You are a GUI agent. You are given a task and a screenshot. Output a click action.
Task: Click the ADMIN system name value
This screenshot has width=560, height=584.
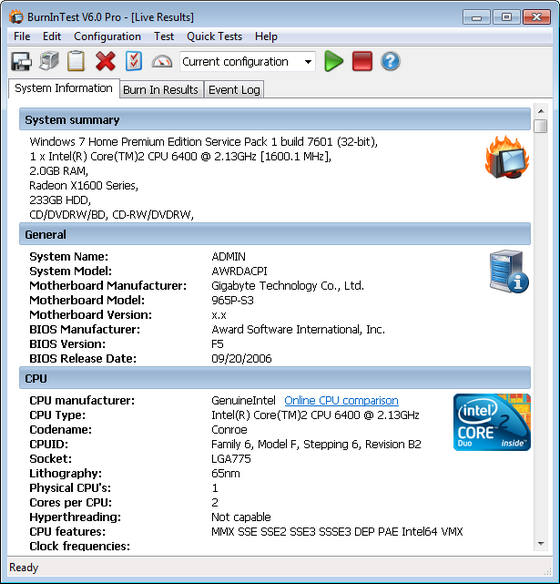tap(228, 257)
